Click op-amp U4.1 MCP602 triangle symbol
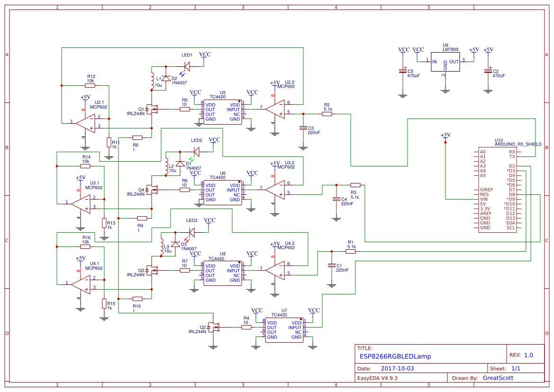This screenshot has width=554, height=392. (81, 284)
